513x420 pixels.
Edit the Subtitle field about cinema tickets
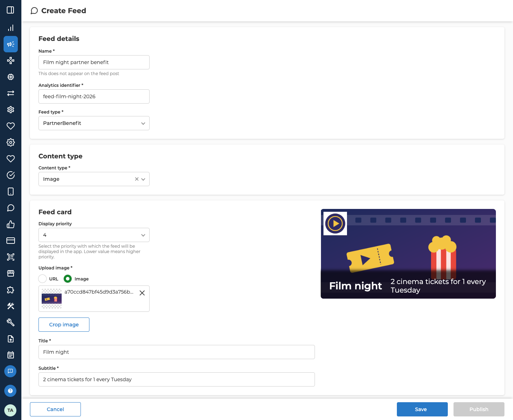177,379
